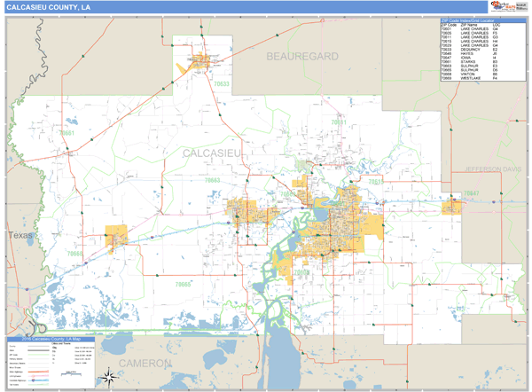532x392 pixels.
Task: Click the '2016 Calcasieu County, LA Map' legend header
Action: tap(51, 339)
